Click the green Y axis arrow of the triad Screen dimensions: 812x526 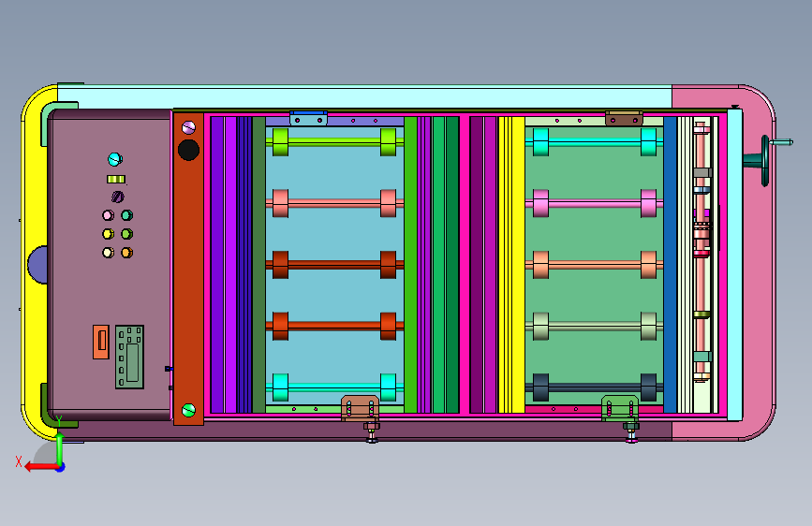pyautogui.click(x=60, y=449)
